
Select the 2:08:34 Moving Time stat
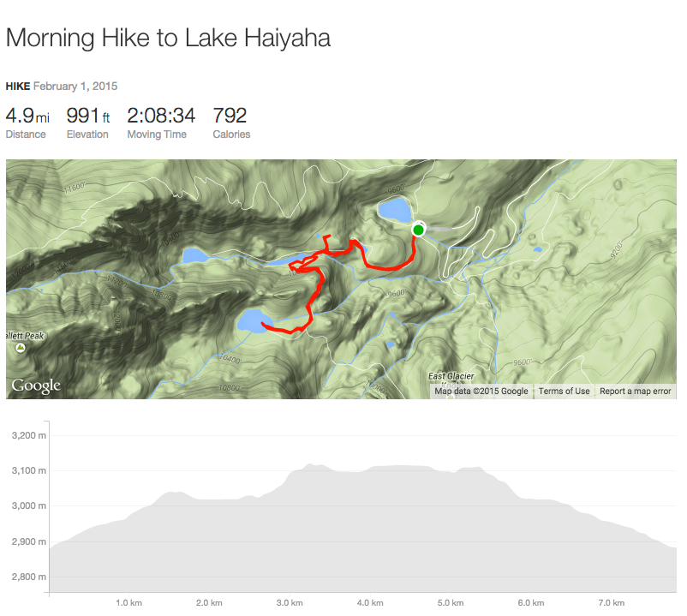(x=161, y=122)
